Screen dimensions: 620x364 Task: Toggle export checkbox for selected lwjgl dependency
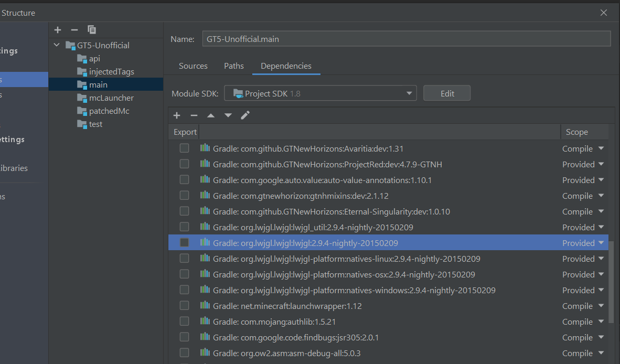184,243
